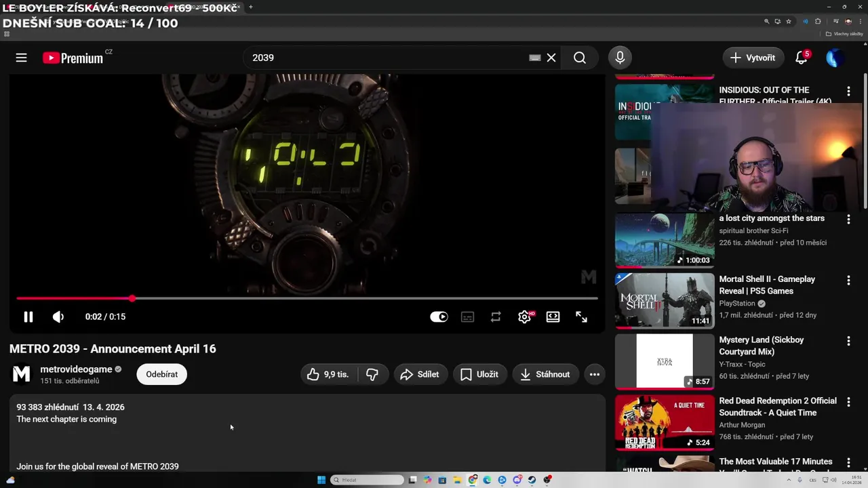This screenshot has height=488, width=868.
Task: Open browser three-dot menu
Action: tap(861, 21)
